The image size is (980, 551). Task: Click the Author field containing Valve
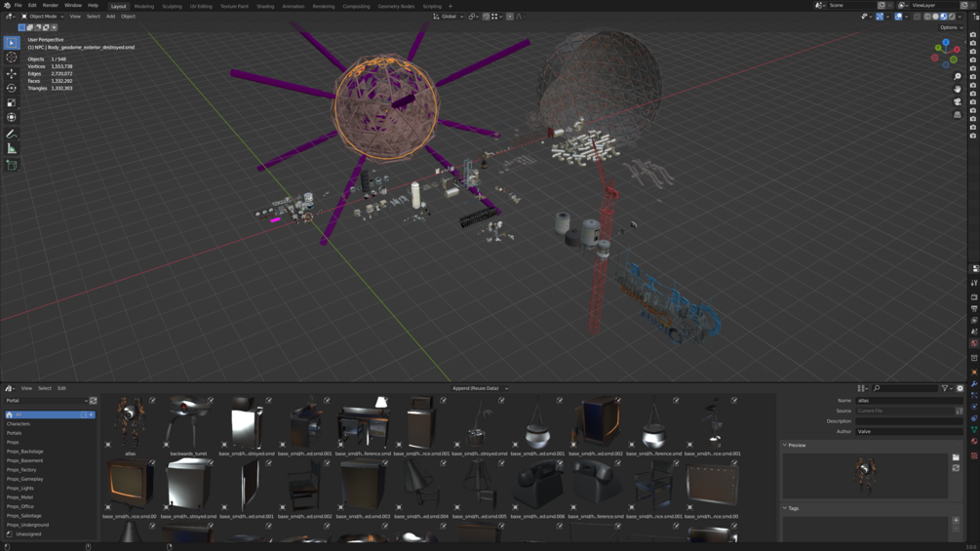(909, 432)
